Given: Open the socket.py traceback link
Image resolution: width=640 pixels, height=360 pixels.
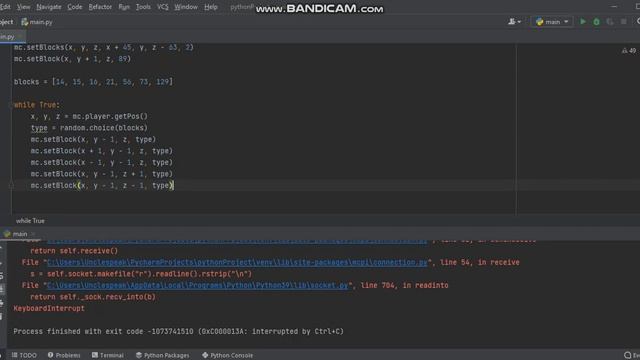Looking at the screenshot, I should click(x=198, y=285).
